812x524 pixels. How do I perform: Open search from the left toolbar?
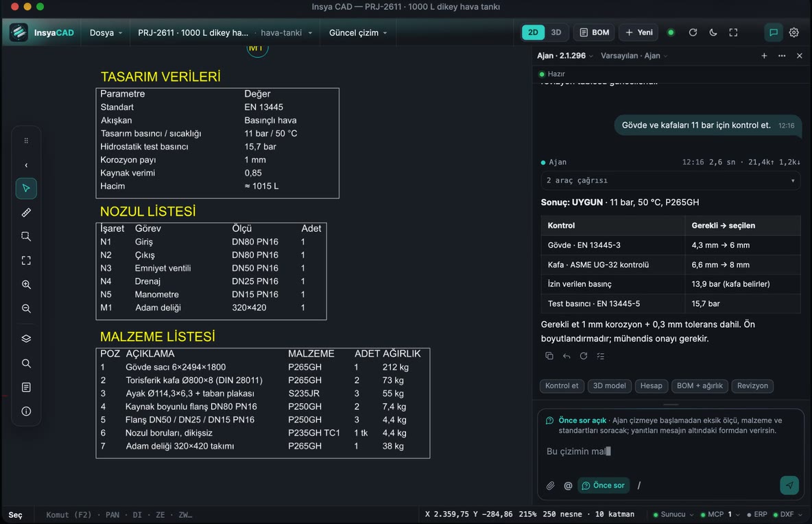click(x=26, y=363)
